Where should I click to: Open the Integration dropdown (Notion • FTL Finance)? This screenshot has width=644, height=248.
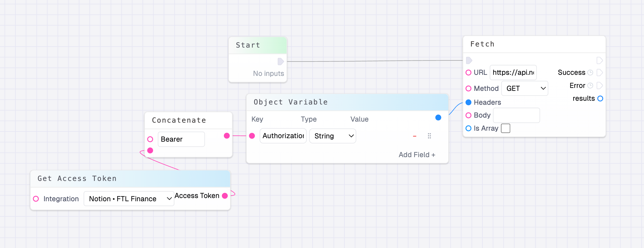point(129,199)
